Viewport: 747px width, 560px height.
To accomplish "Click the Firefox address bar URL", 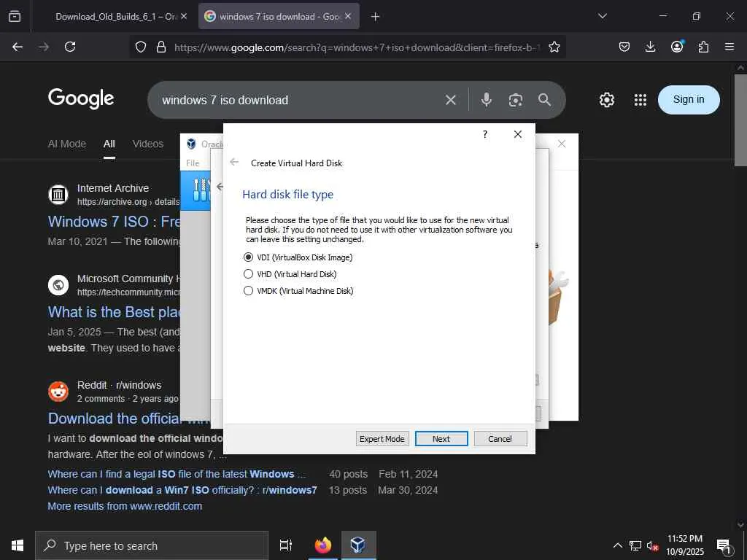I will pos(356,47).
